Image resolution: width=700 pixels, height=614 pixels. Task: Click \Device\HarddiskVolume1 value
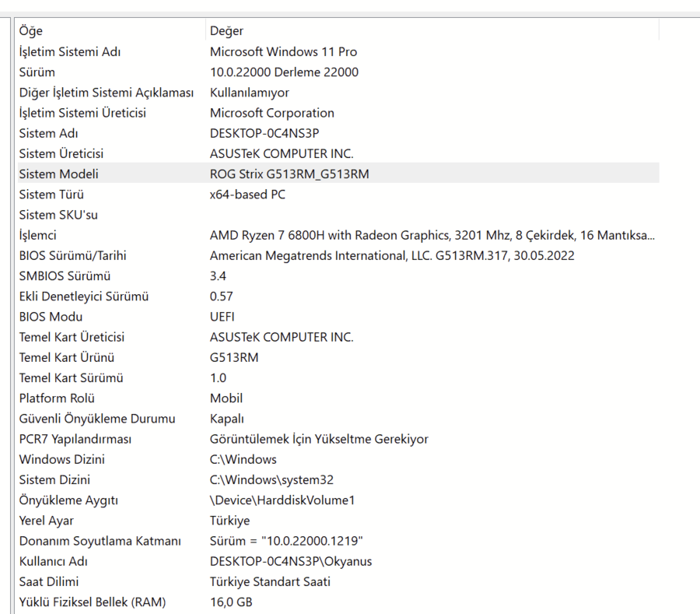pyautogui.click(x=282, y=500)
